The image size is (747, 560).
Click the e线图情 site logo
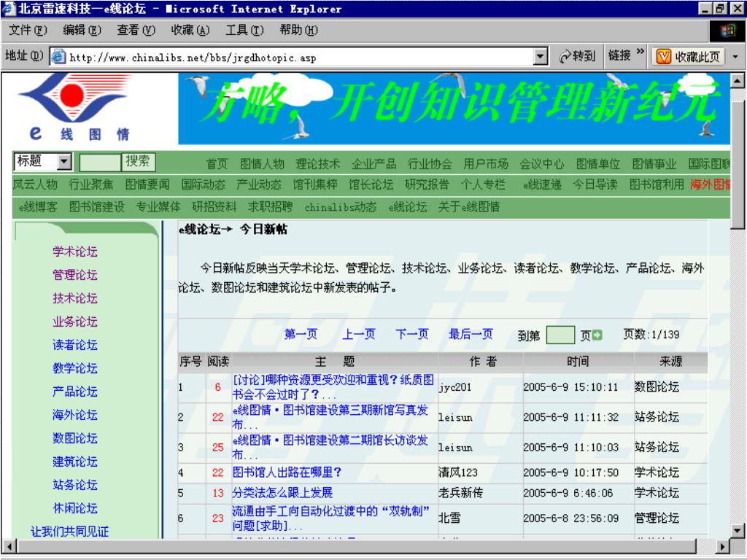click(74, 108)
